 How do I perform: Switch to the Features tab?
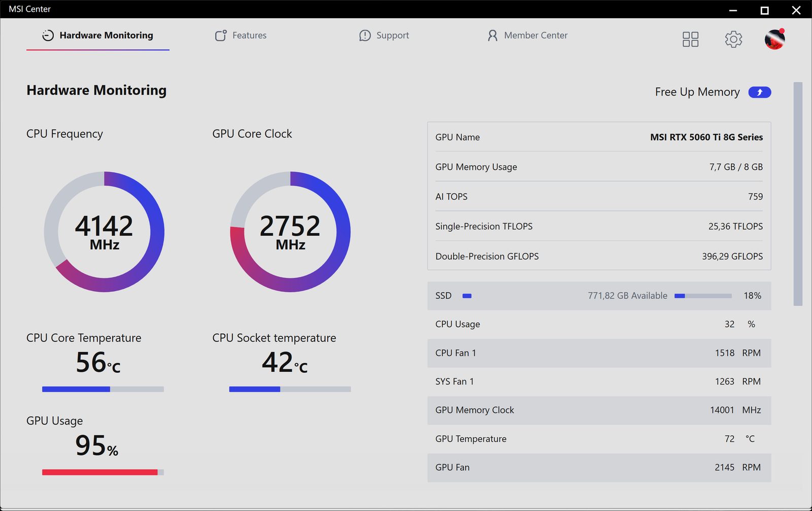click(241, 36)
